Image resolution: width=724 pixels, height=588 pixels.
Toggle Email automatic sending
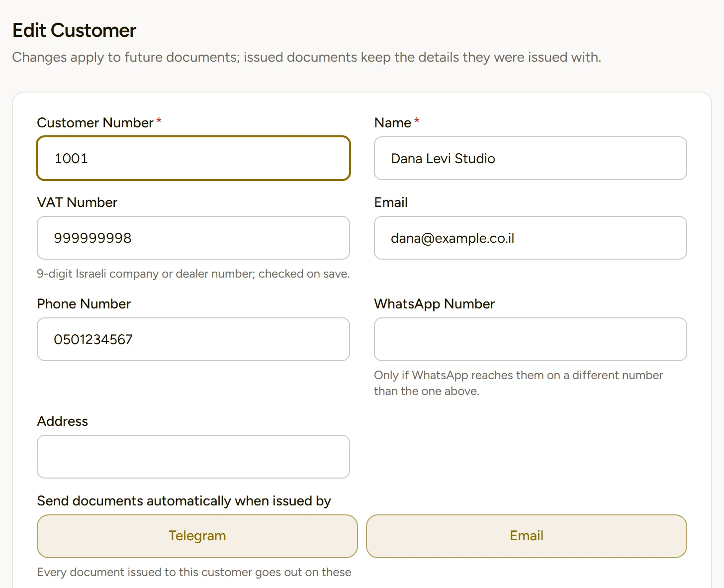(x=527, y=536)
